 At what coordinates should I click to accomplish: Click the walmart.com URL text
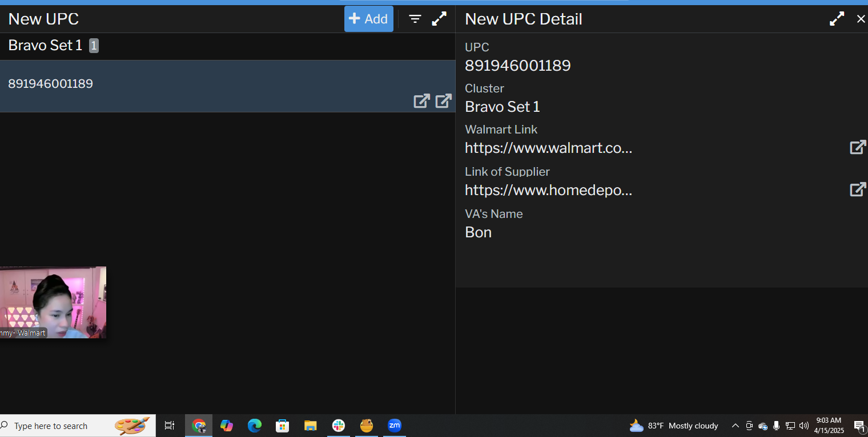[x=548, y=148]
